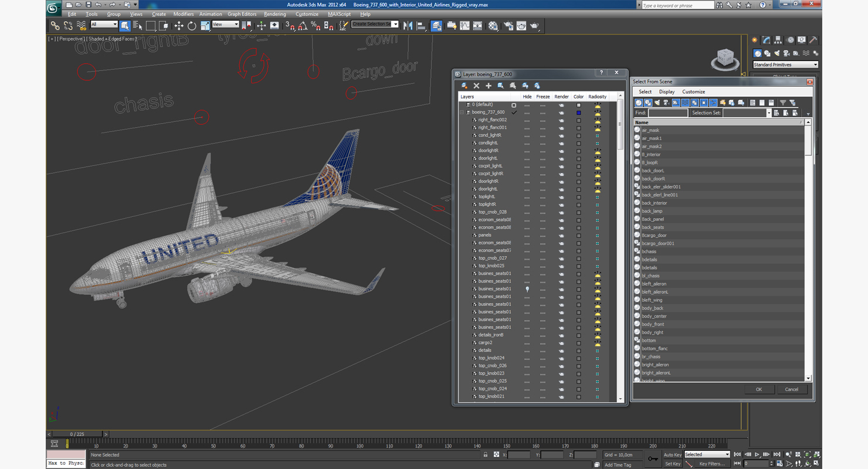Click Cancel in Select From Scene
This screenshot has height=469, width=868.
click(x=792, y=389)
